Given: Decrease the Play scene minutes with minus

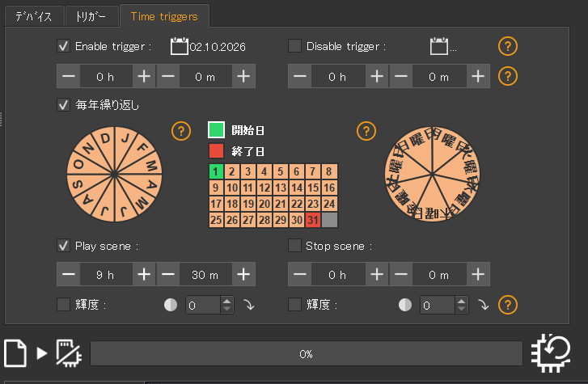Looking at the screenshot, I should point(169,274).
